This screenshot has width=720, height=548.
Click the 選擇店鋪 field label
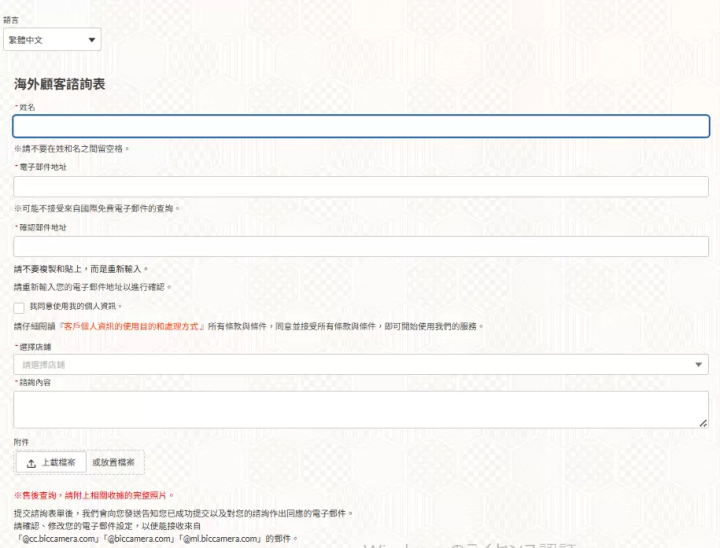point(35,346)
